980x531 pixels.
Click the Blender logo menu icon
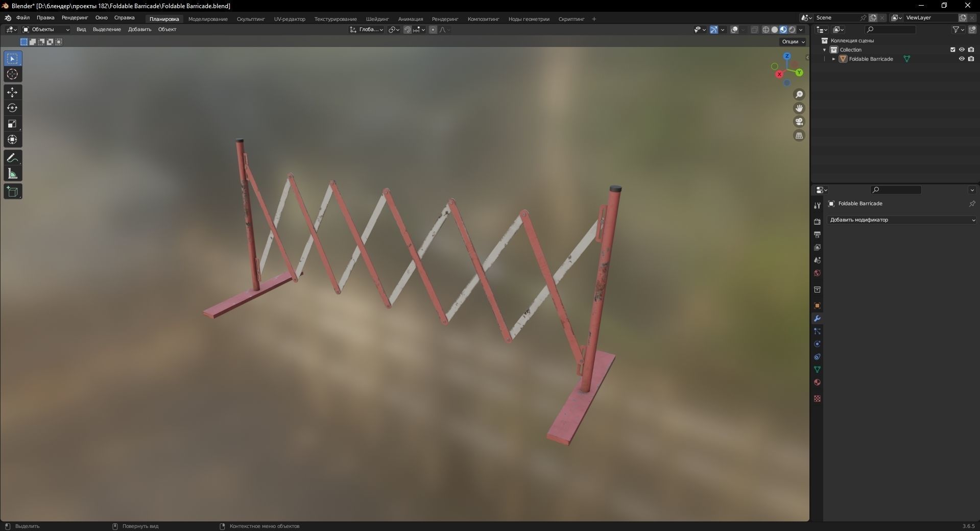[8, 18]
